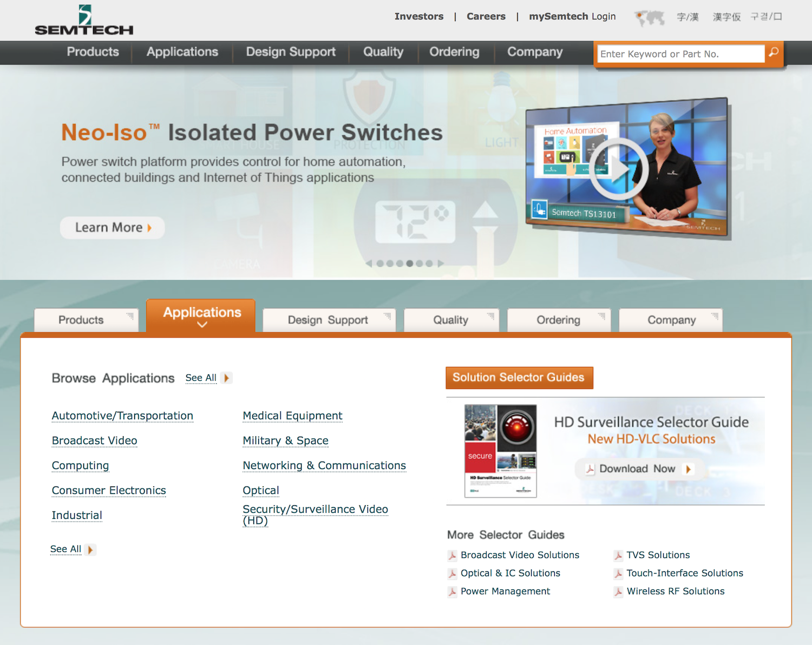Screen dimensions: 812x645
Task: Click the world map region icon
Action: (x=649, y=18)
